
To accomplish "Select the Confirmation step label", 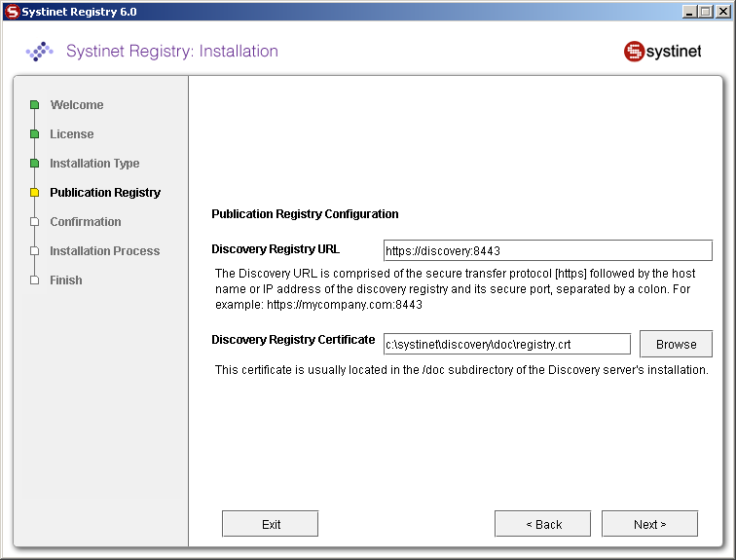I will pyautogui.click(x=86, y=221).
